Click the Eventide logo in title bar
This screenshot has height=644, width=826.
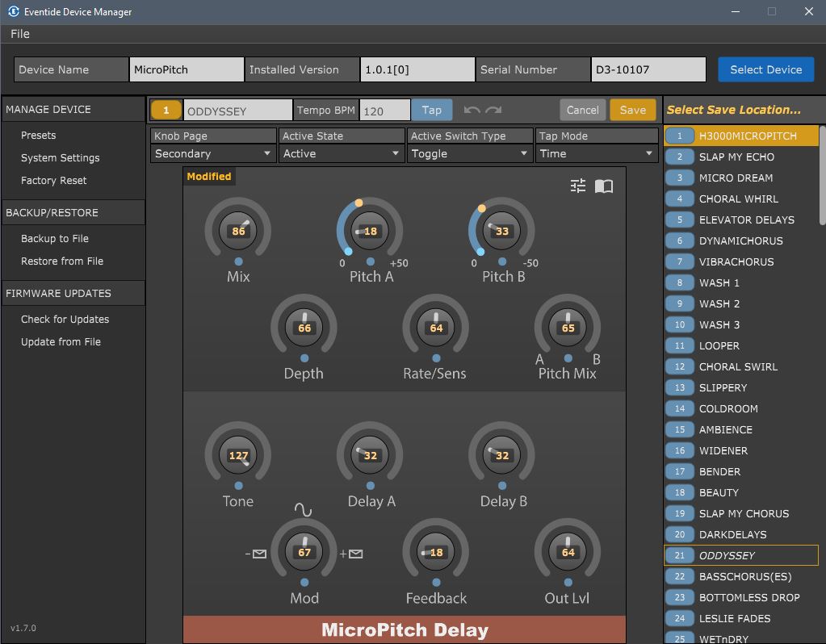point(13,11)
